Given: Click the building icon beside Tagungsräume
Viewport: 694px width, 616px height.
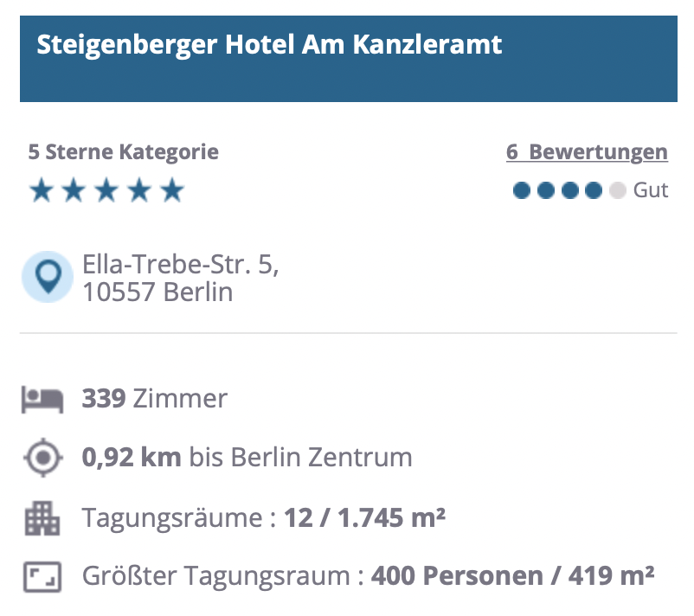Looking at the screenshot, I should point(42,518).
